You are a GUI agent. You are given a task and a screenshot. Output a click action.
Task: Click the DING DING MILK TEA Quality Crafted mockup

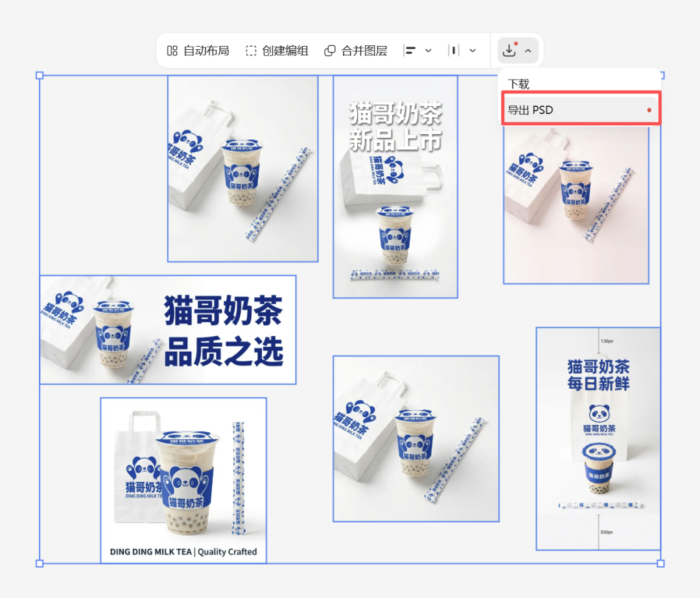pos(183,478)
